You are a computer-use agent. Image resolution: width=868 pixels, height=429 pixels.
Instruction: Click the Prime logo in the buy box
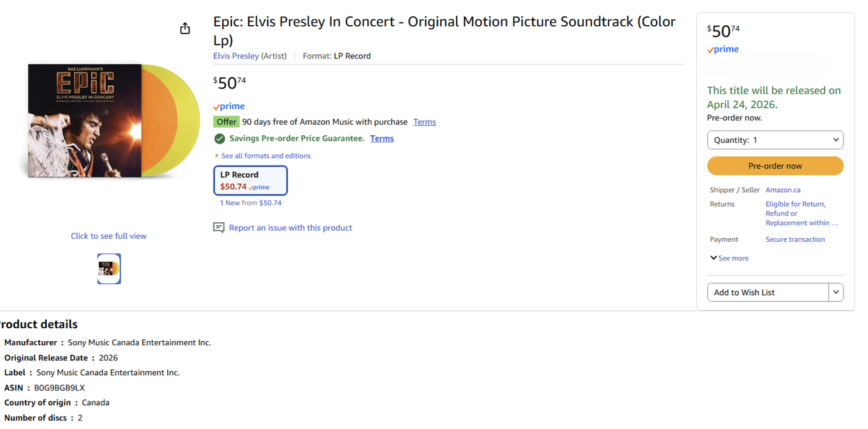pyautogui.click(x=723, y=50)
